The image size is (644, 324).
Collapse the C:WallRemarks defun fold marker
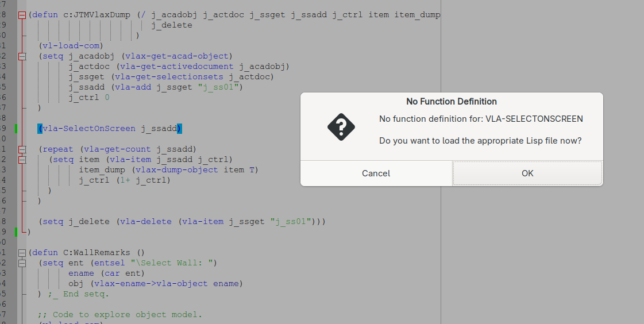click(22, 253)
